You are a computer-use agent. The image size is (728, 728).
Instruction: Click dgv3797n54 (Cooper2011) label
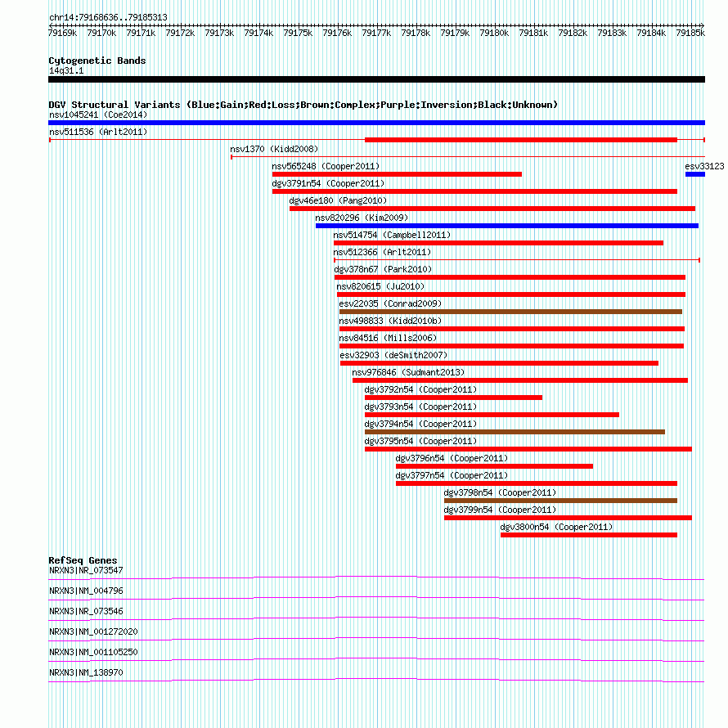(452, 475)
